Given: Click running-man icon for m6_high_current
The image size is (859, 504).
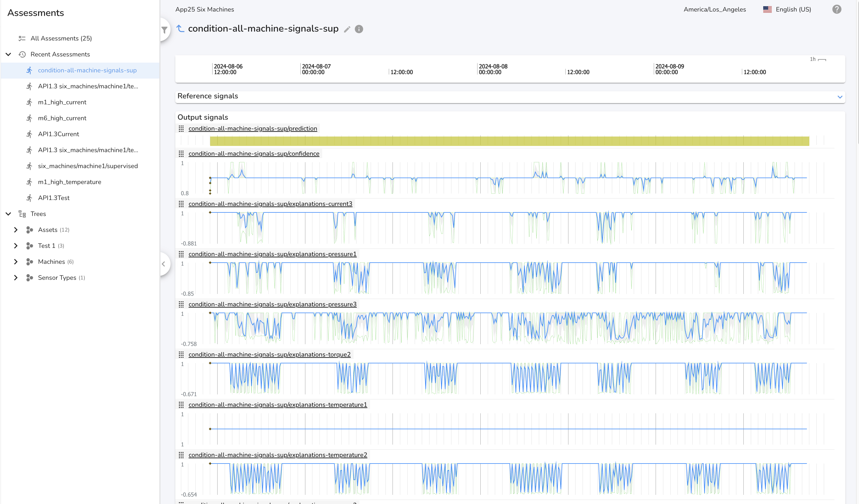Looking at the screenshot, I should (30, 118).
